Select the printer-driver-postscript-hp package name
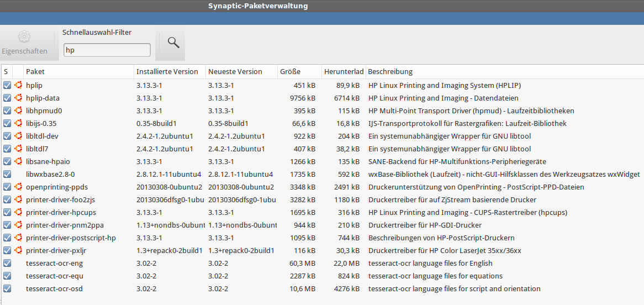Viewport: 644px width, 305px height. point(71,238)
